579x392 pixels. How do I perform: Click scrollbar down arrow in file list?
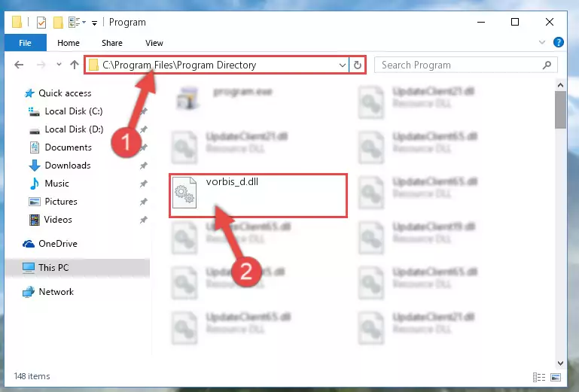(560, 363)
